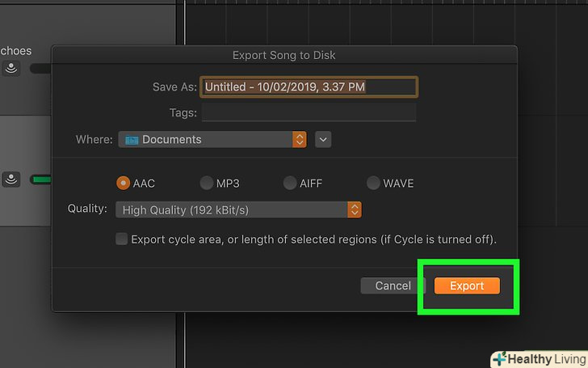
Task: Click the green volume slider on the lower track
Action: coord(40,180)
